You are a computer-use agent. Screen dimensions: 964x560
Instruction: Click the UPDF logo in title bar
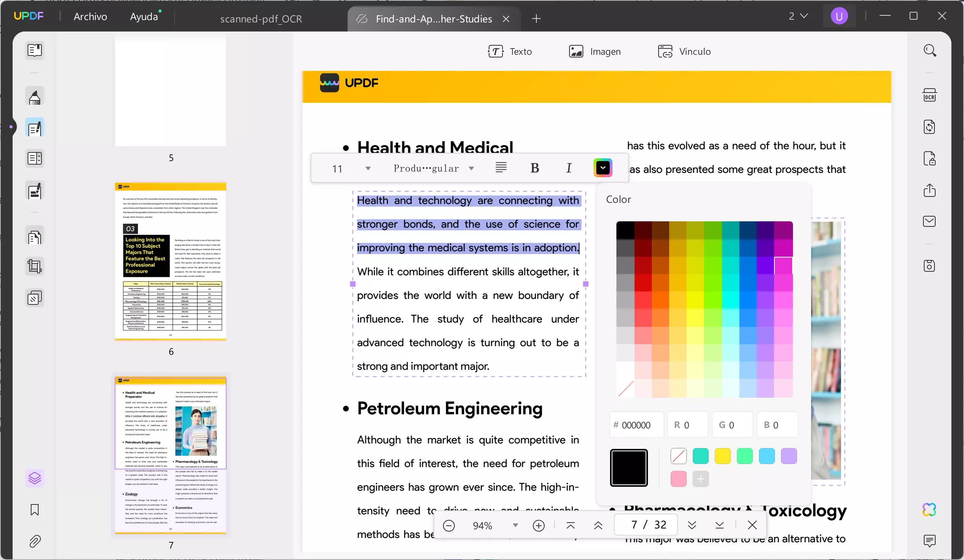(29, 16)
